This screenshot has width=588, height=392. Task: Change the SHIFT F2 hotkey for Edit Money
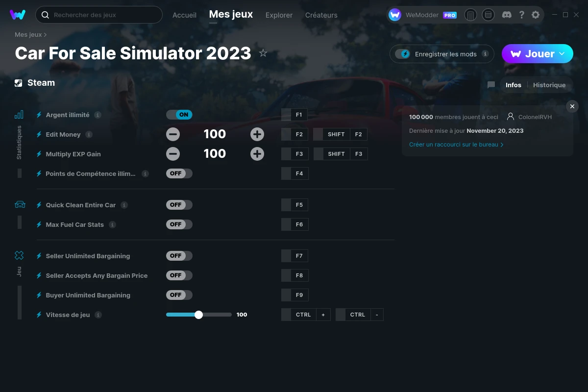pos(340,134)
